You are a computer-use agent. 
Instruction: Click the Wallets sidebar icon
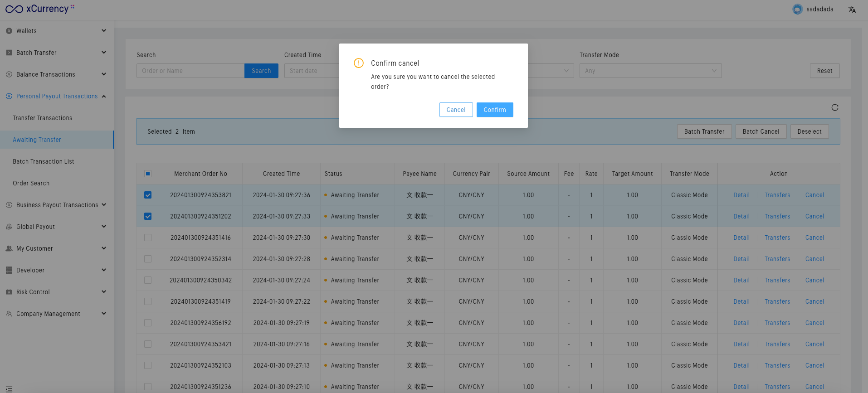9,31
